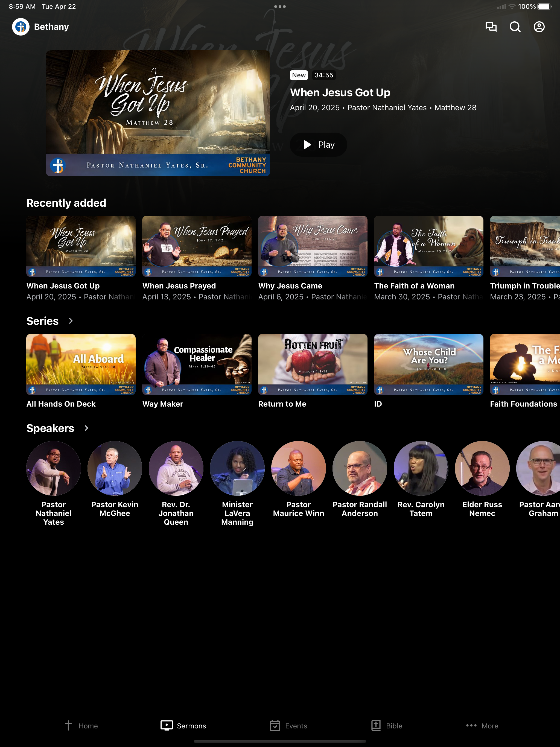Tap the "All Hands On Deck" series label
This screenshot has height=747, width=560.
coord(61,404)
